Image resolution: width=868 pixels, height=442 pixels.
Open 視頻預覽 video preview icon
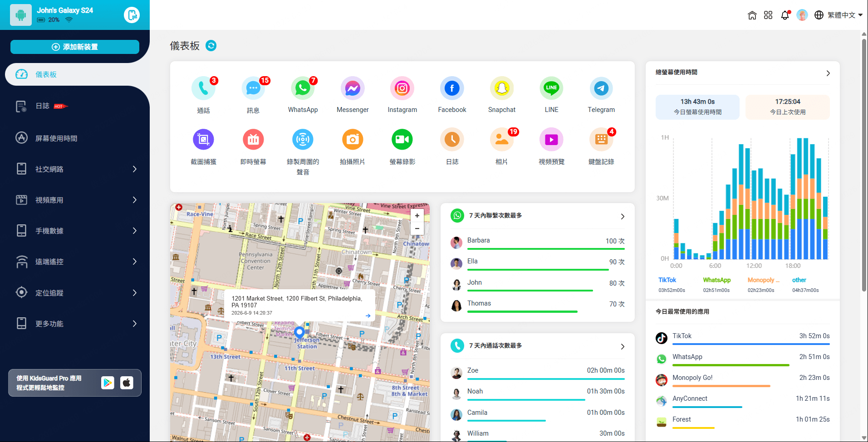(551, 140)
